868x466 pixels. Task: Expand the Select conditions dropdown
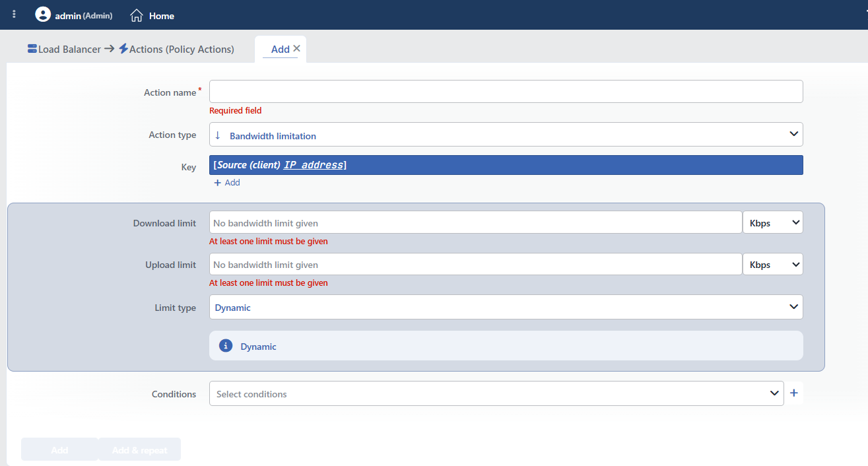(x=496, y=393)
